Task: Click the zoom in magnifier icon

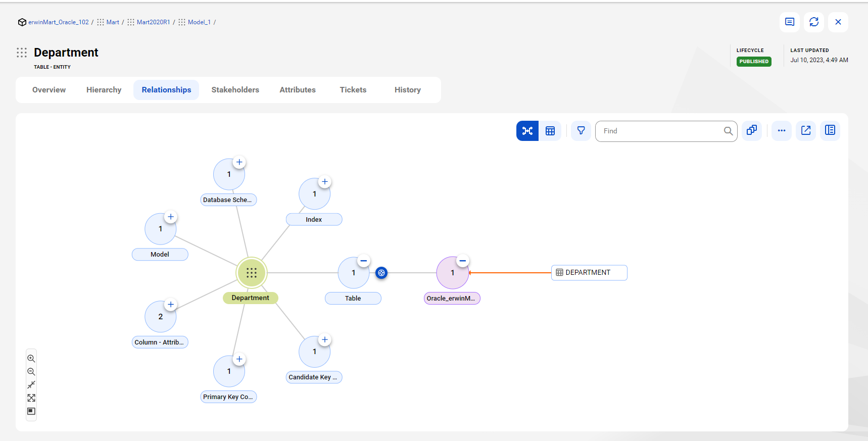Action: point(31,359)
